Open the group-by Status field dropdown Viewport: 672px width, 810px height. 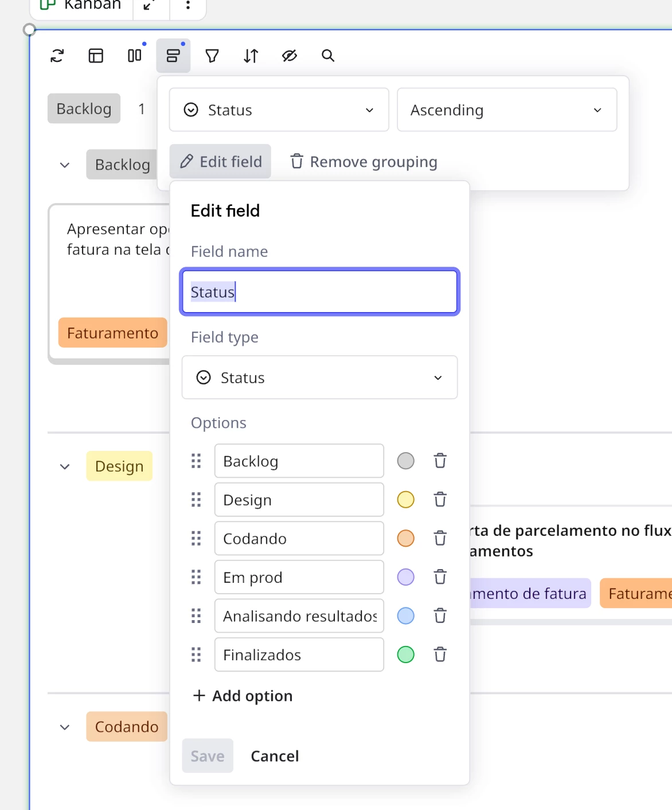click(x=279, y=110)
